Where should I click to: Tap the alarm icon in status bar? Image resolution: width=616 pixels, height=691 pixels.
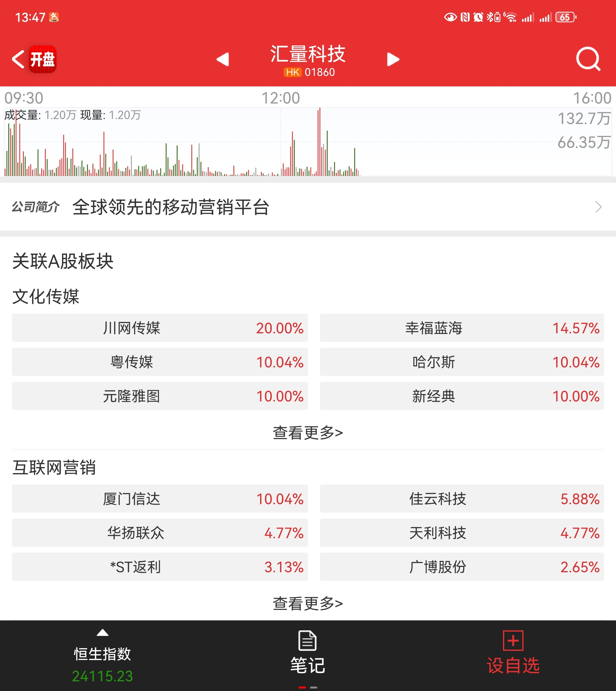[478, 17]
